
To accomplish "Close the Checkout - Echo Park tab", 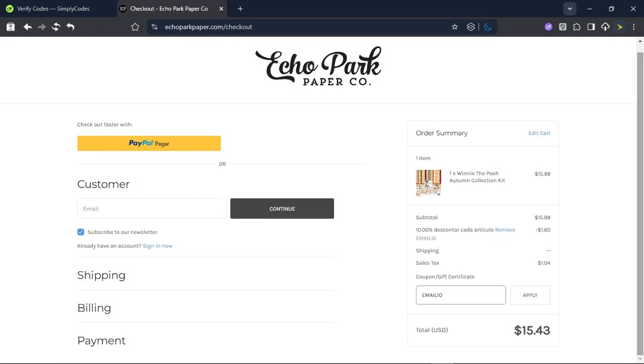I will [221, 9].
